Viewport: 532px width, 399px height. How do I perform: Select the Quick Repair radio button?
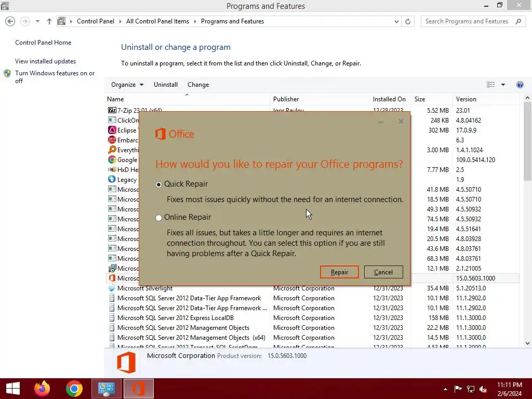158,184
